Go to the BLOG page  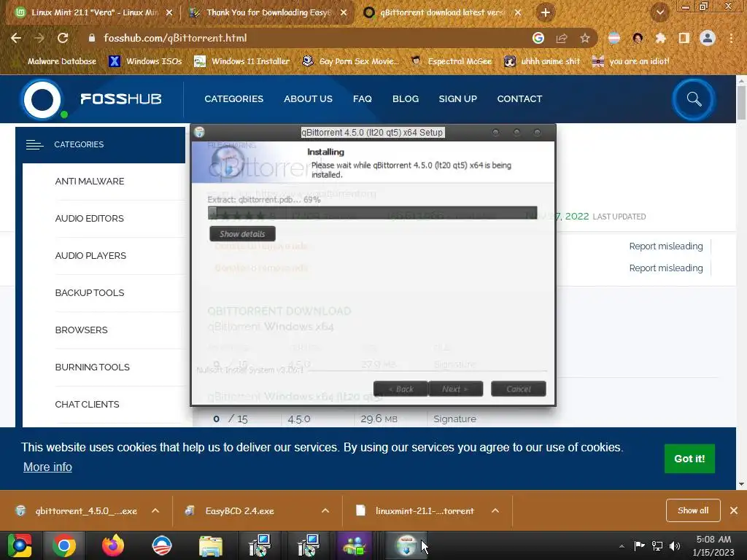coord(406,99)
